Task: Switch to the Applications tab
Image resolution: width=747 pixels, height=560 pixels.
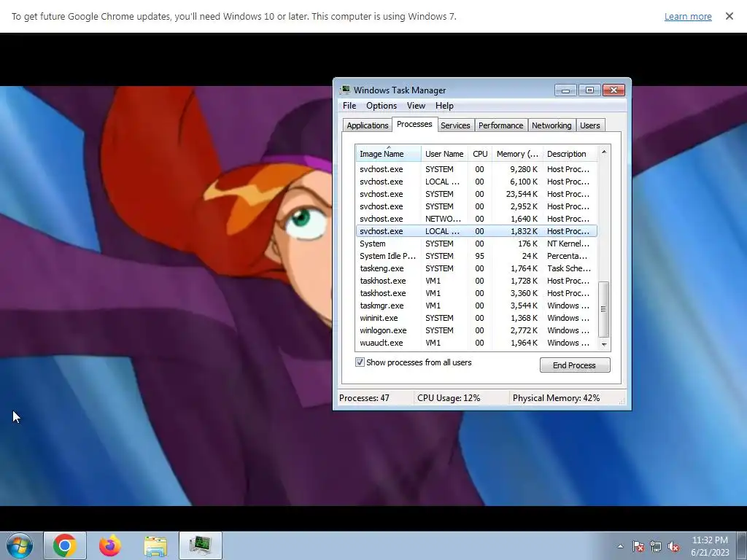Action: (368, 125)
